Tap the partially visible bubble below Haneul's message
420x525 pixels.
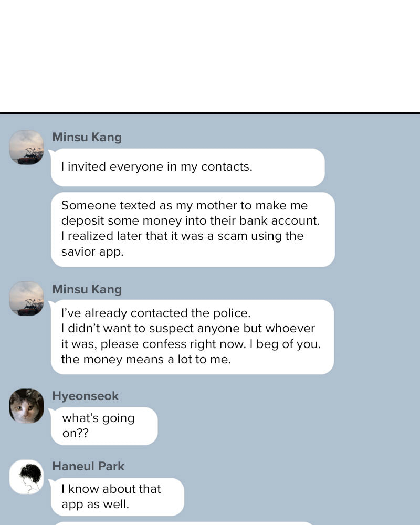(x=184, y=523)
